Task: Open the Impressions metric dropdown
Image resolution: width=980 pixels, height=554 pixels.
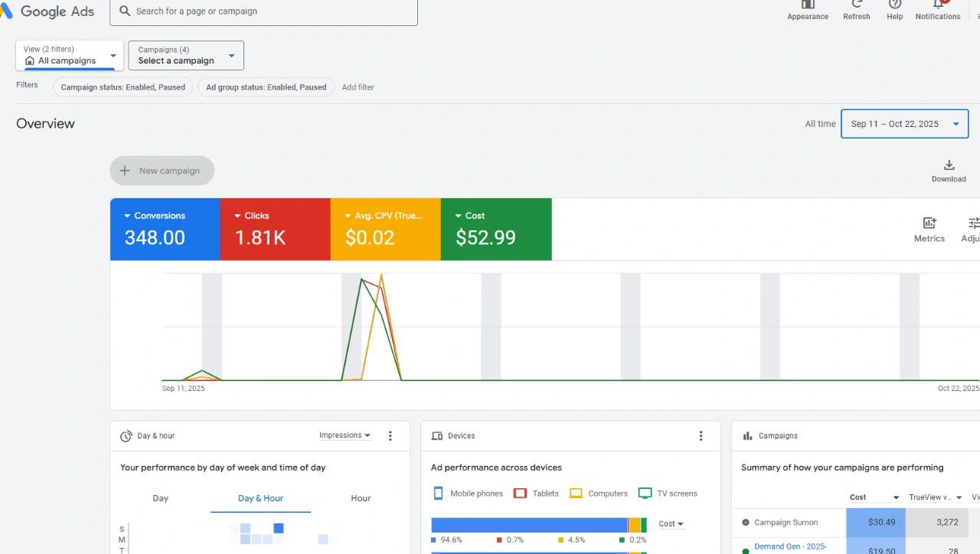Action: 345,435
